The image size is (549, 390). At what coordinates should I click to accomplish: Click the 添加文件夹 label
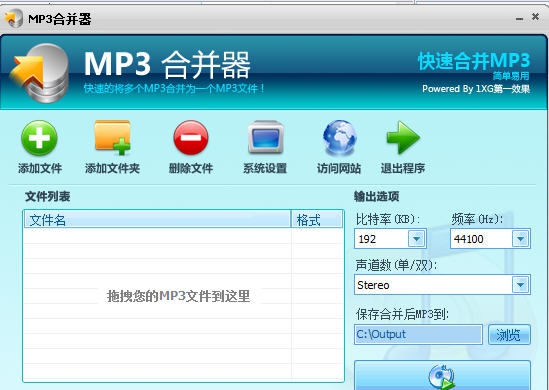[112, 168]
